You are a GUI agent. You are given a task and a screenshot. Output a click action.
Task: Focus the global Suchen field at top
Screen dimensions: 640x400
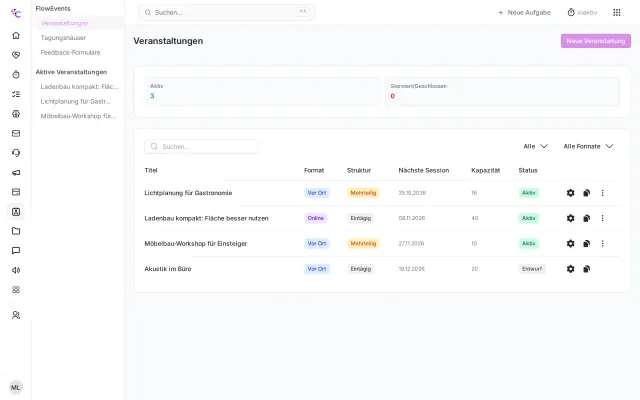tap(227, 13)
